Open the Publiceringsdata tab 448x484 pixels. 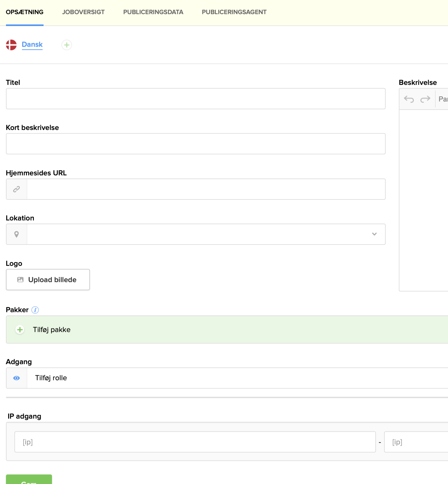point(153,12)
